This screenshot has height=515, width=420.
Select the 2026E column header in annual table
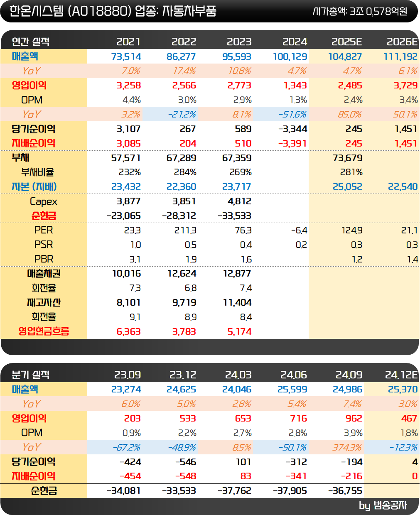(x=402, y=42)
